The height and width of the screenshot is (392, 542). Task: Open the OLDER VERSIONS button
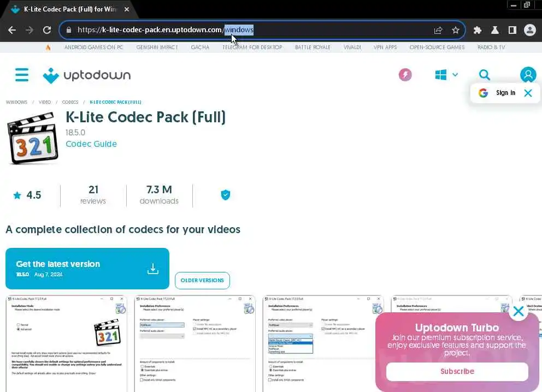(x=202, y=281)
